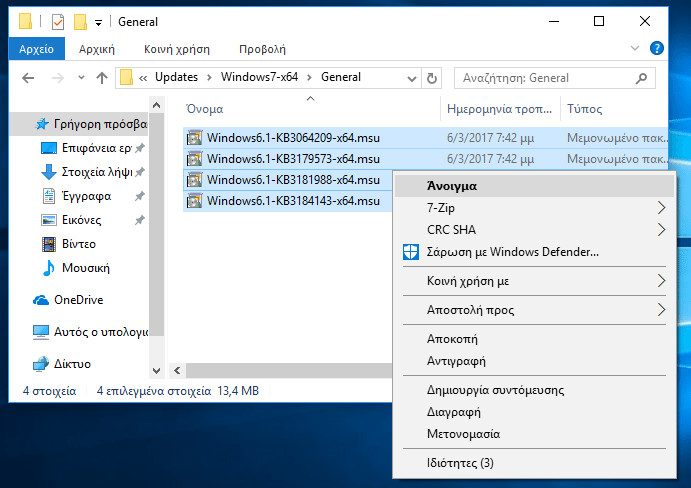Click the General breadcrumb segment
Image resolution: width=691 pixels, height=488 pixels.
click(x=341, y=77)
